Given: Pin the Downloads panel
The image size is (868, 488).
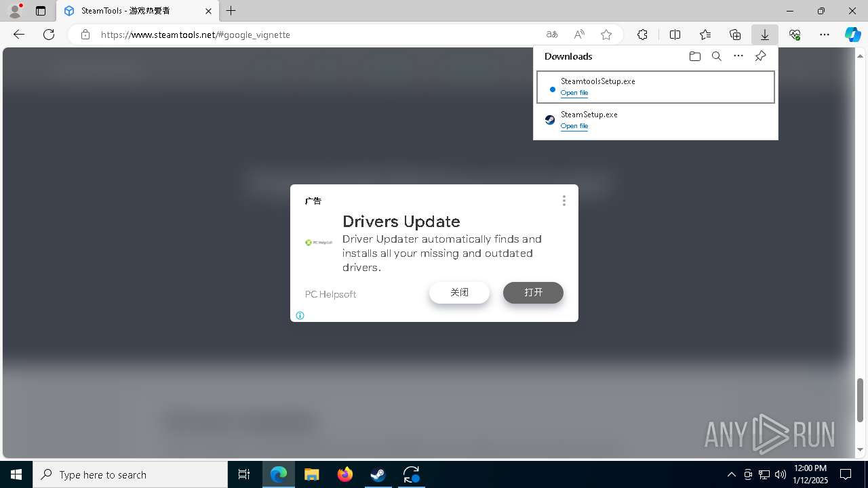Looking at the screenshot, I should 760,56.
